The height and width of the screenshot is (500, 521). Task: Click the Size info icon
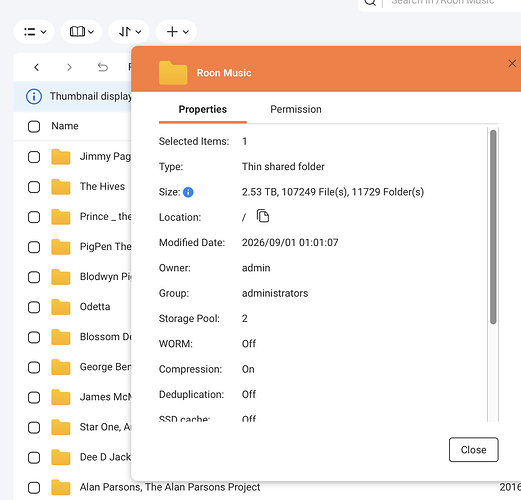coord(188,192)
